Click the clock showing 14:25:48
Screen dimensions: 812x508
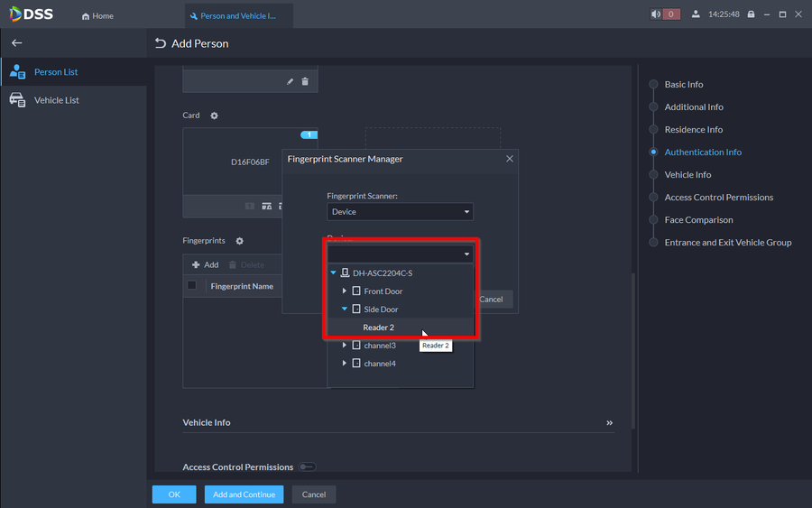click(x=724, y=14)
